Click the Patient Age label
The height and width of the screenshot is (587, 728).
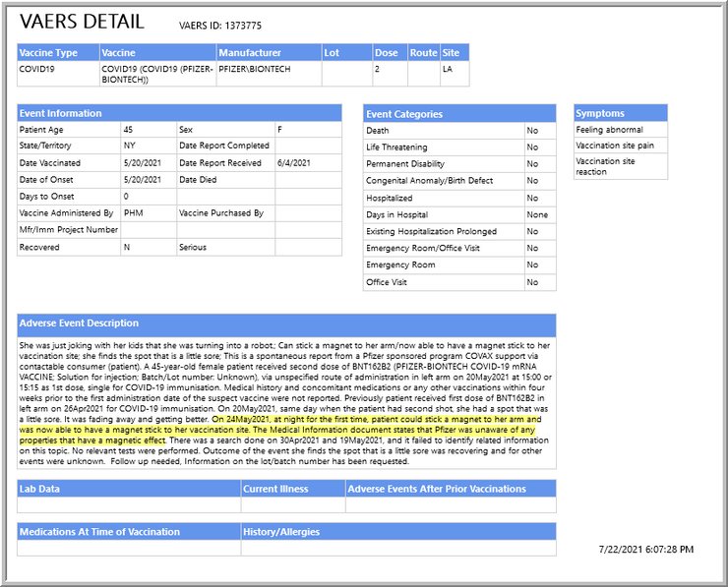coord(41,130)
